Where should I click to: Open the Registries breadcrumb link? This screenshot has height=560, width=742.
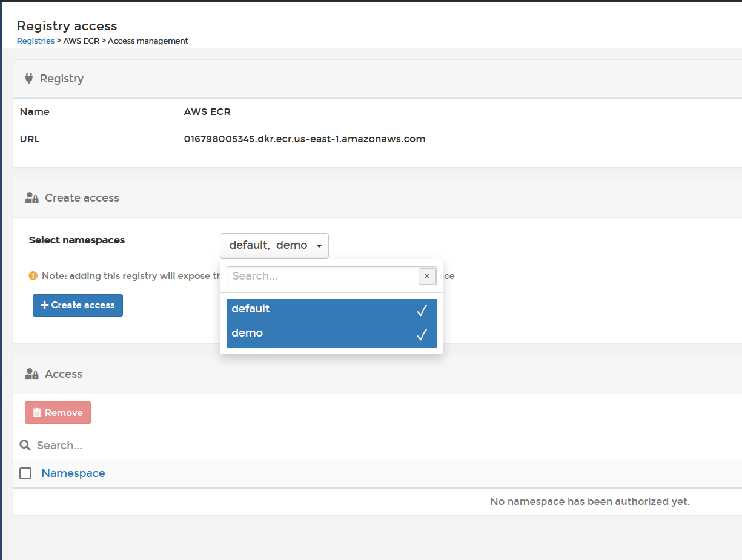pyautogui.click(x=35, y=41)
